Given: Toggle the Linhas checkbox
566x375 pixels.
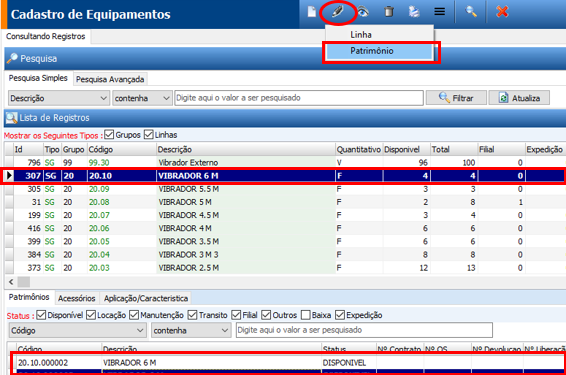Looking at the screenshot, I should point(148,135).
